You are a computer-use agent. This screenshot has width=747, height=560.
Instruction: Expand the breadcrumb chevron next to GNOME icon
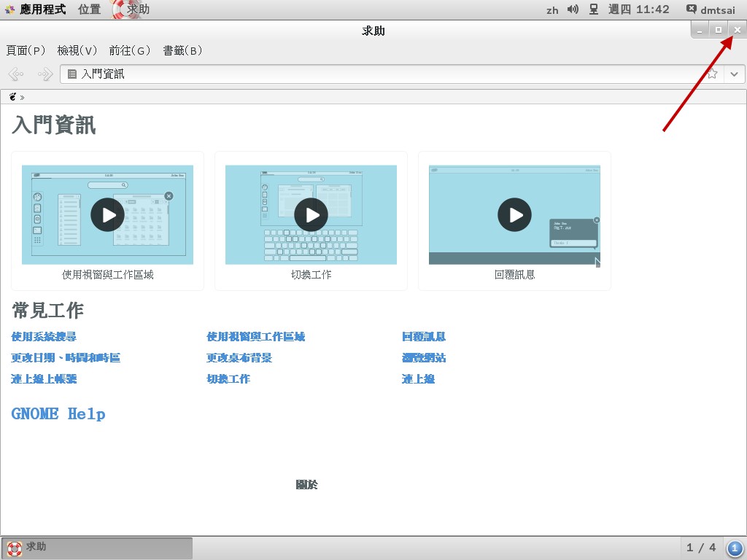(x=21, y=96)
